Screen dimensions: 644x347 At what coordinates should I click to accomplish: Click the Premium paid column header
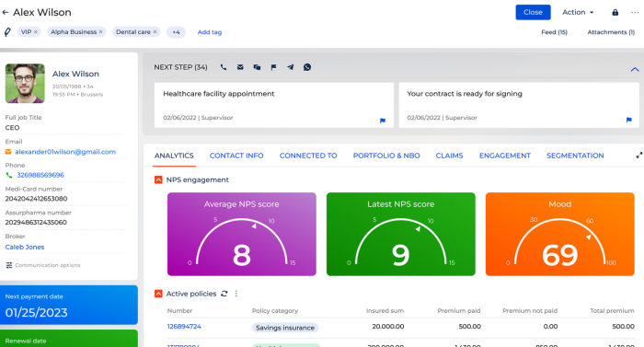click(x=459, y=311)
